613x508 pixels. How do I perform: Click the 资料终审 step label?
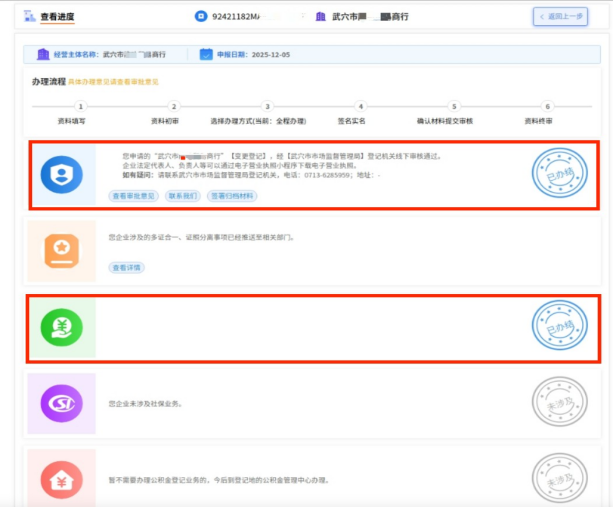coord(539,121)
